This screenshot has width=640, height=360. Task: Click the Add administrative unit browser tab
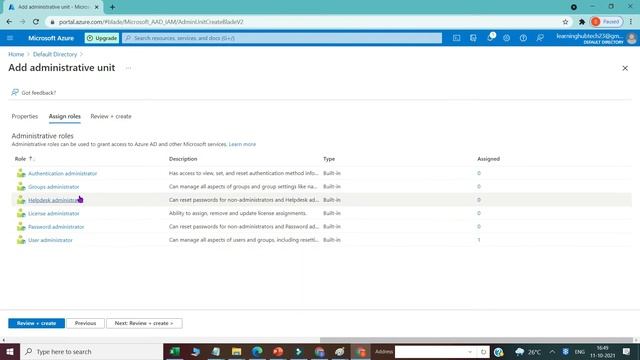(x=53, y=7)
